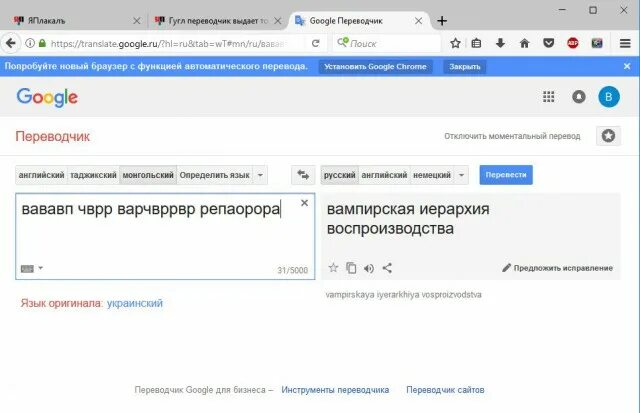Open the input tools keyboard dropdown

click(x=31, y=268)
